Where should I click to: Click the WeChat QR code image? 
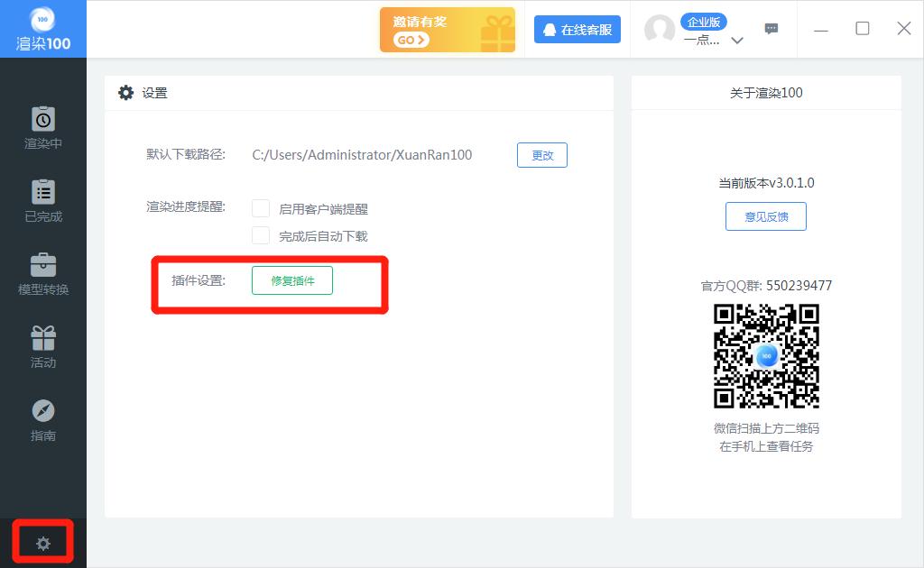(x=765, y=356)
